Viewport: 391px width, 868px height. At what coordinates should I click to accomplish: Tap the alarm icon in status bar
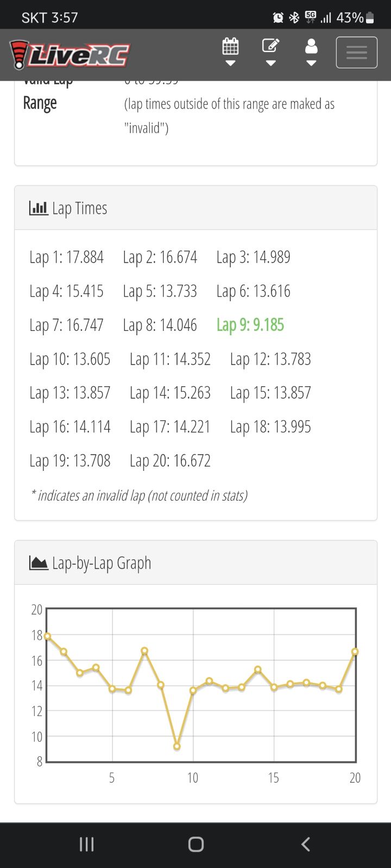(x=278, y=17)
